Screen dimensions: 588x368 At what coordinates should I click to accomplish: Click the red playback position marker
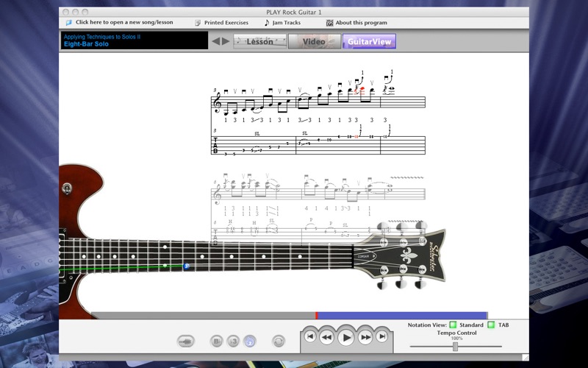coord(317,316)
